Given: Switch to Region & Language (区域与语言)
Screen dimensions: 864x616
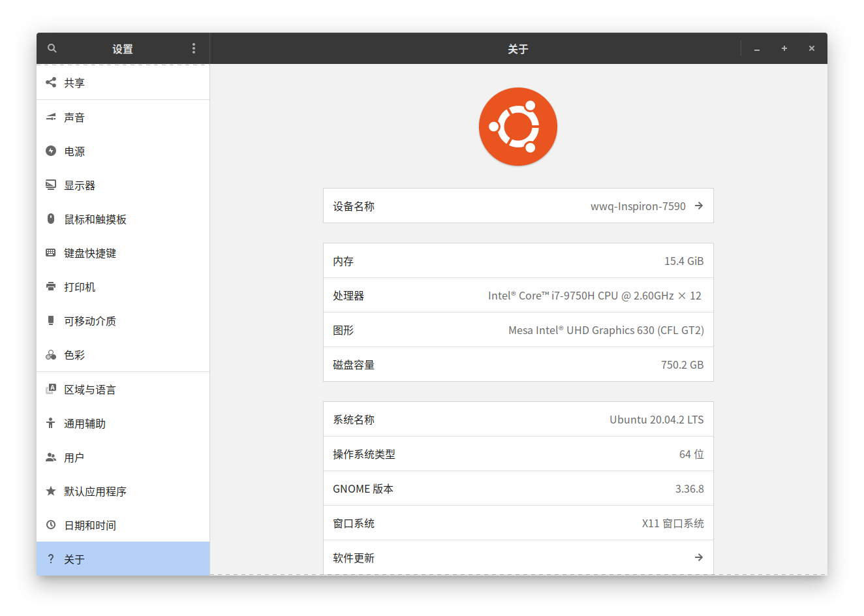Looking at the screenshot, I should click(90, 390).
